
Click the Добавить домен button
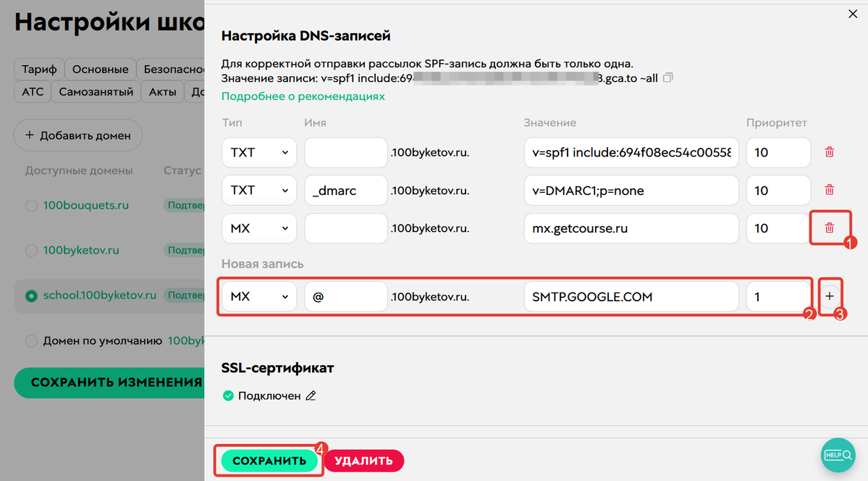78,135
